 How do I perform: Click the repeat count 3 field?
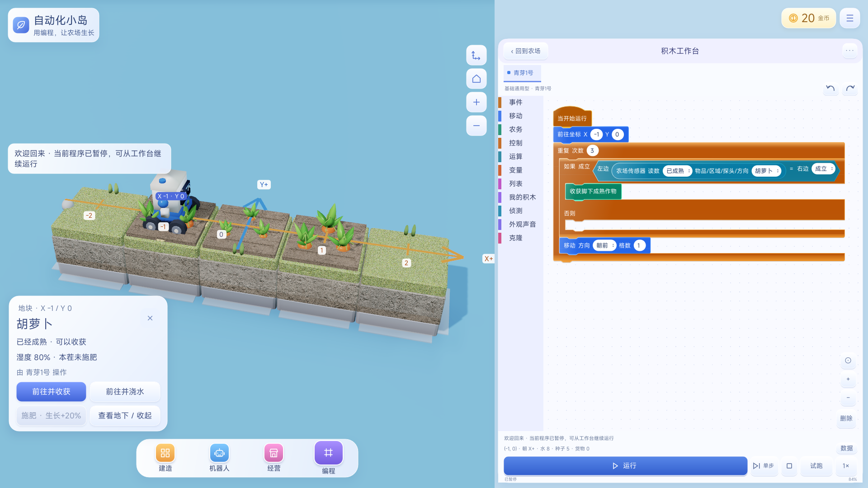click(592, 150)
